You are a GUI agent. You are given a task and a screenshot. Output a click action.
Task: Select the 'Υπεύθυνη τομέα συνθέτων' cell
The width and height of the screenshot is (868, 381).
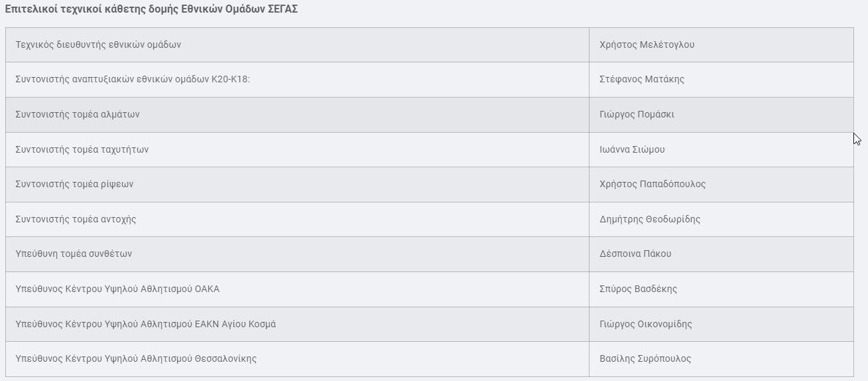(74, 254)
